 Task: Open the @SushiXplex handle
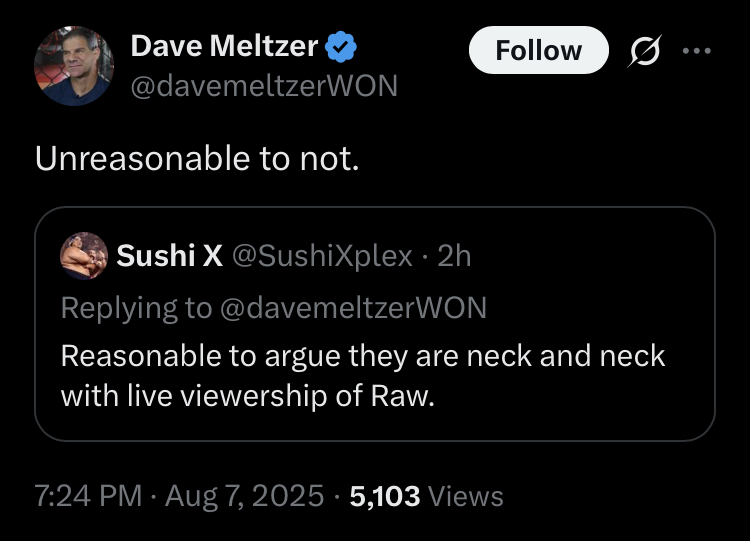(322, 256)
